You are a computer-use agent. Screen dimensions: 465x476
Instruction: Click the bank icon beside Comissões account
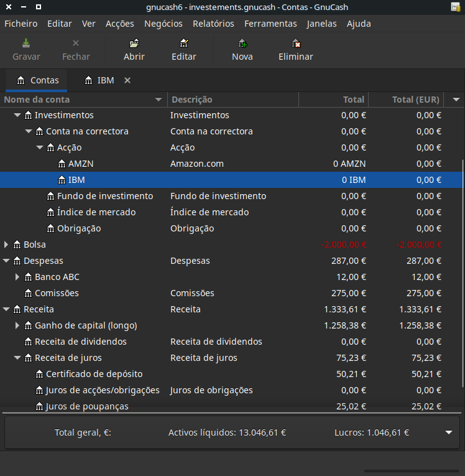coord(29,293)
